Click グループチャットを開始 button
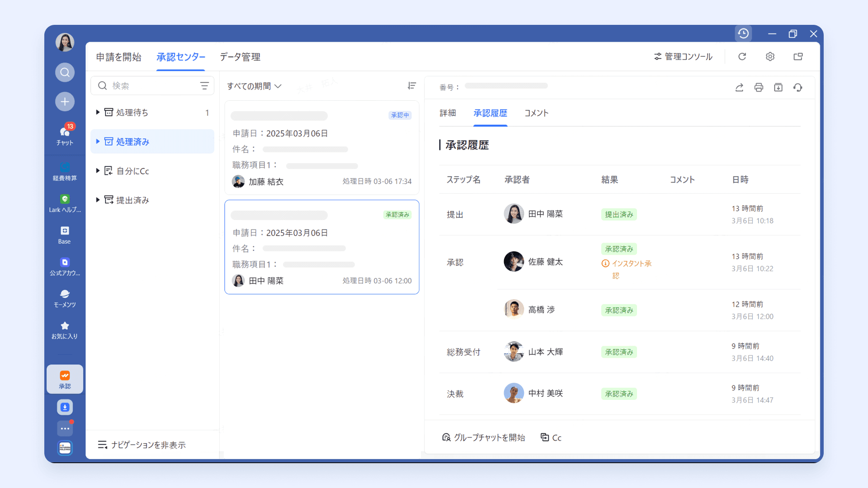The width and height of the screenshot is (868, 488). [x=483, y=437]
